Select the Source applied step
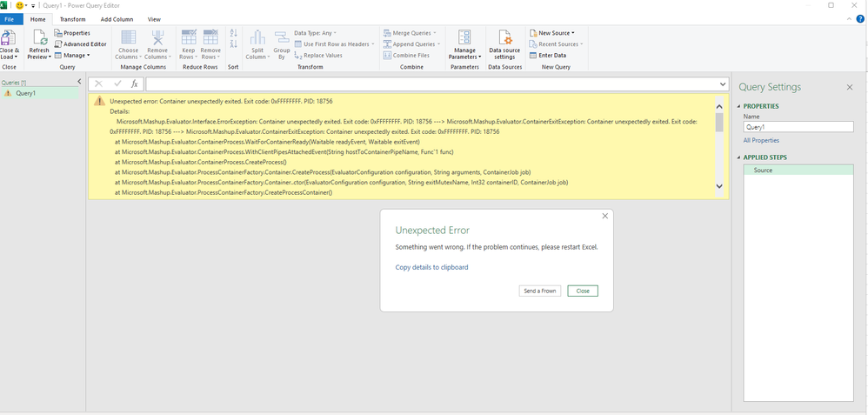868x415 pixels. [x=798, y=171]
